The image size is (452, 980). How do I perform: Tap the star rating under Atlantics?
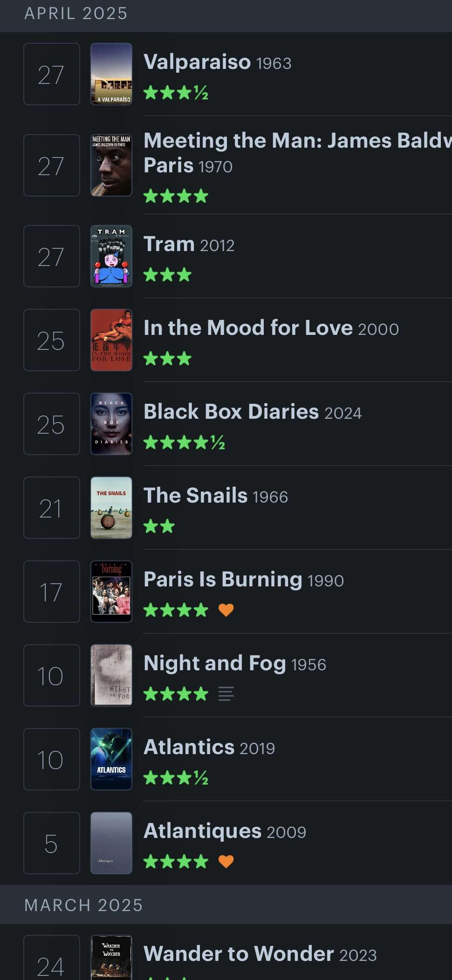(x=176, y=777)
